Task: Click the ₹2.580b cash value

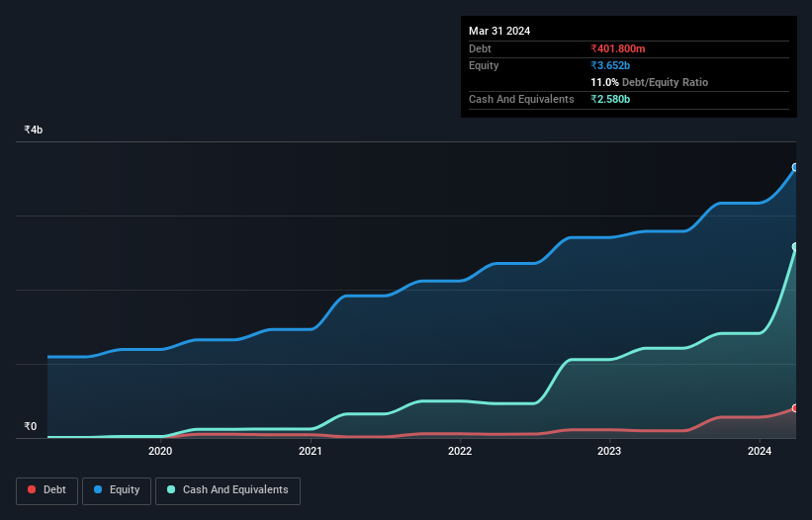Action: point(610,99)
